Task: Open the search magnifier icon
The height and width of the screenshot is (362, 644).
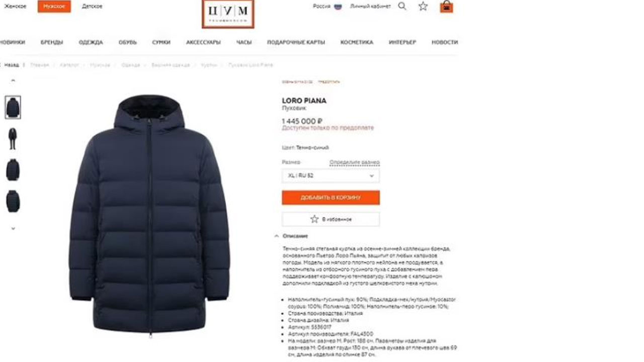Action: click(x=402, y=7)
